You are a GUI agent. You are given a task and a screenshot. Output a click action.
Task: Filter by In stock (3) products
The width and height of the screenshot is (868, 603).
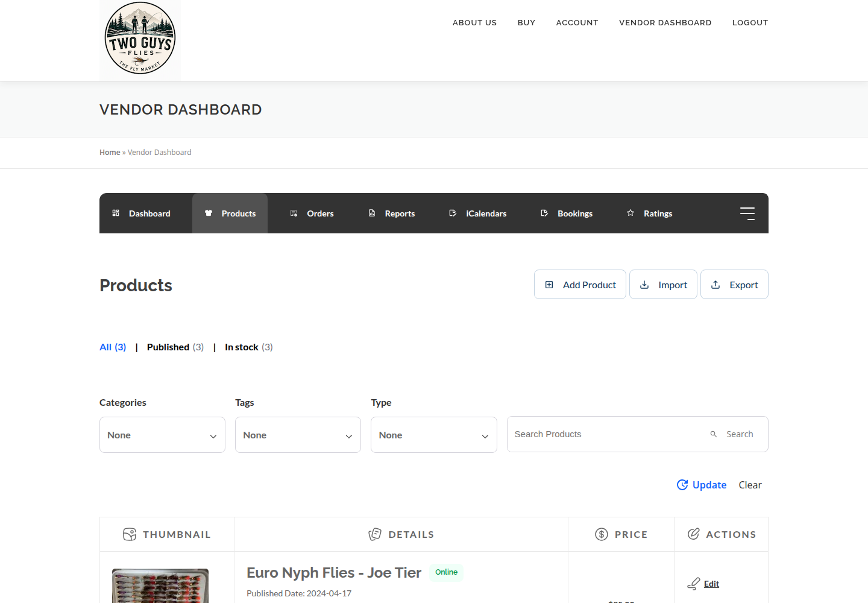point(249,347)
